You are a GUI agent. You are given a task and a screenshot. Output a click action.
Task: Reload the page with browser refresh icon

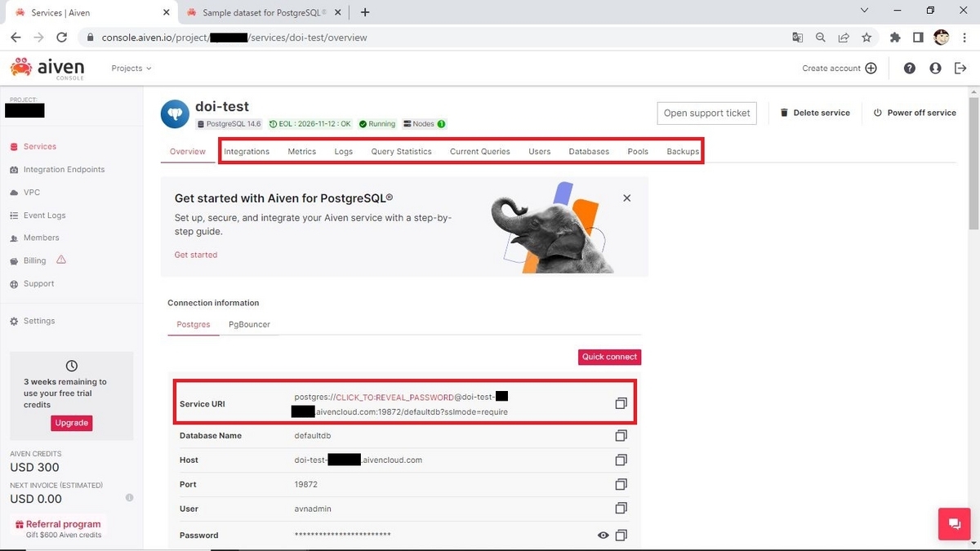pyautogui.click(x=61, y=38)
